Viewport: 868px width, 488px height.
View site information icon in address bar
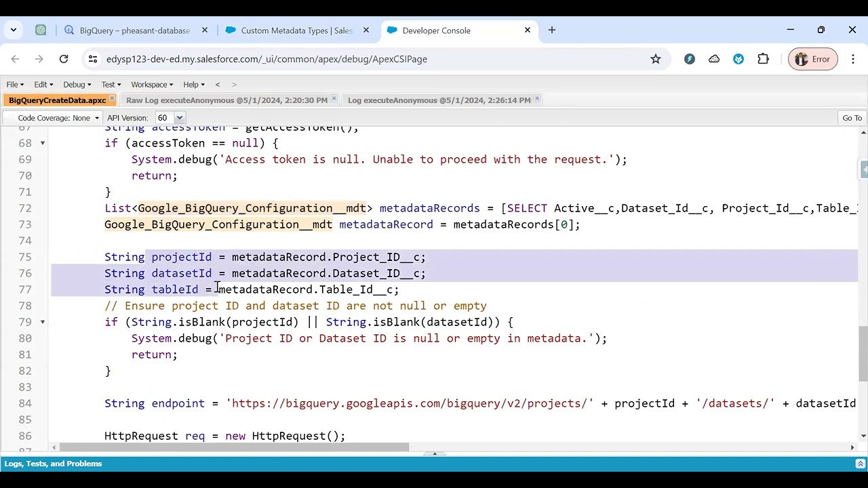(x=93, y=59)
